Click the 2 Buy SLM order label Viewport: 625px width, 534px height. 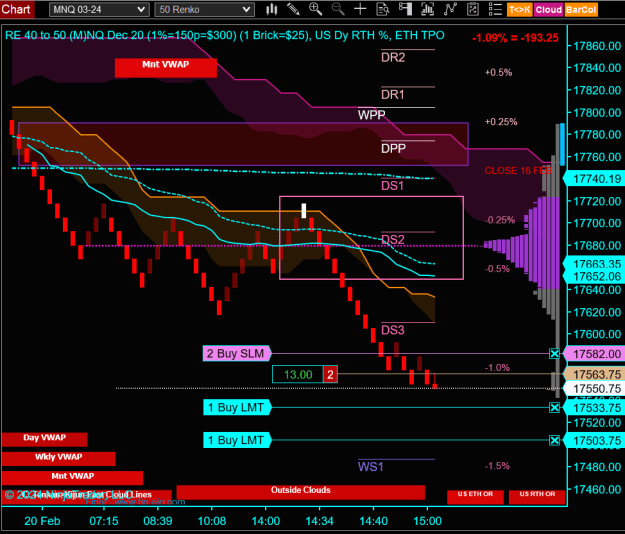237,353
